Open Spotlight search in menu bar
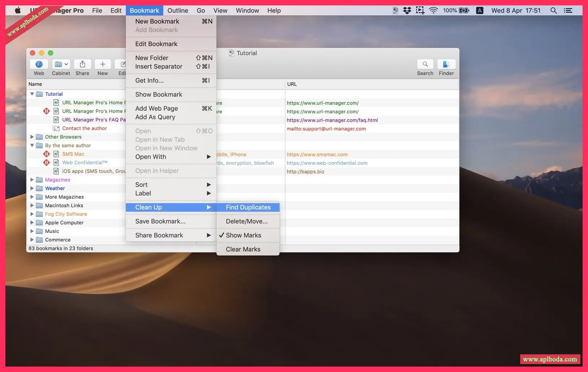This screenshot has height=372, width=588. coord(553,10)
